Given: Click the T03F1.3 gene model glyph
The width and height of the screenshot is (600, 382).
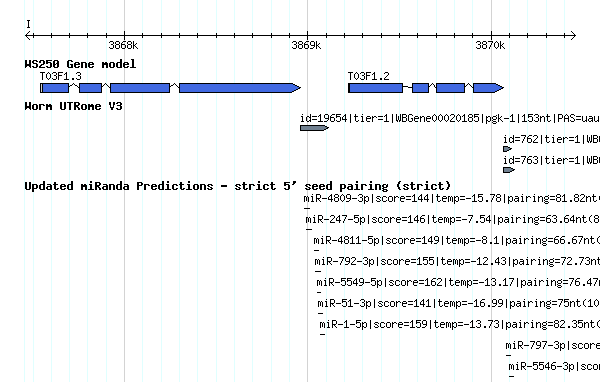Looking at the screenshot, I should coord(170,88).
